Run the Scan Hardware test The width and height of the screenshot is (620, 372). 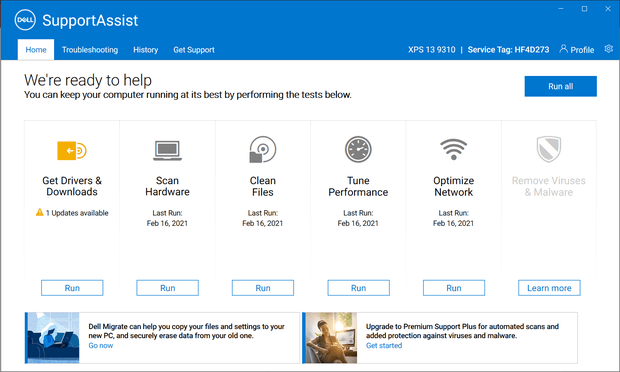(x=167, y=288)
